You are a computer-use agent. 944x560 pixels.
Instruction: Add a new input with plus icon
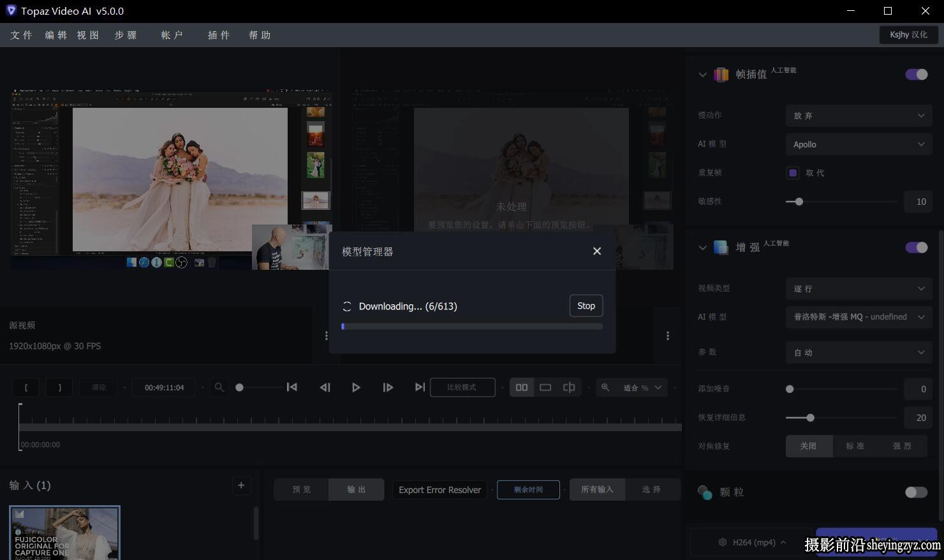coord(241,485)
